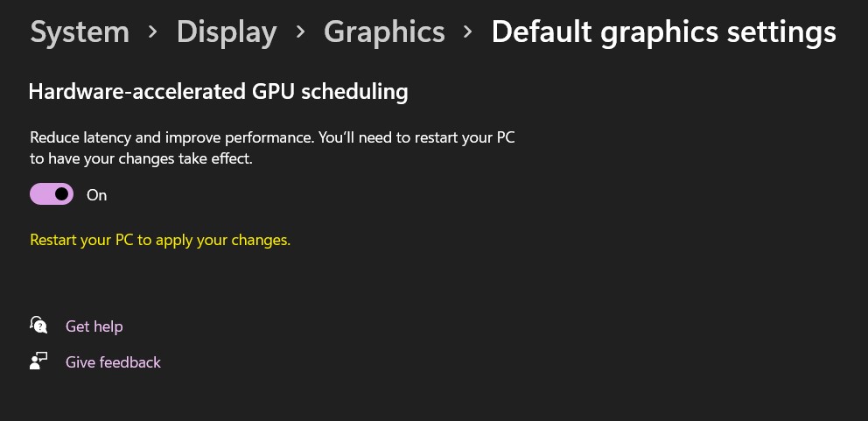Go back to System in breadcrumb
Viewport: 868px width, 421px height.
coord(80,32)
